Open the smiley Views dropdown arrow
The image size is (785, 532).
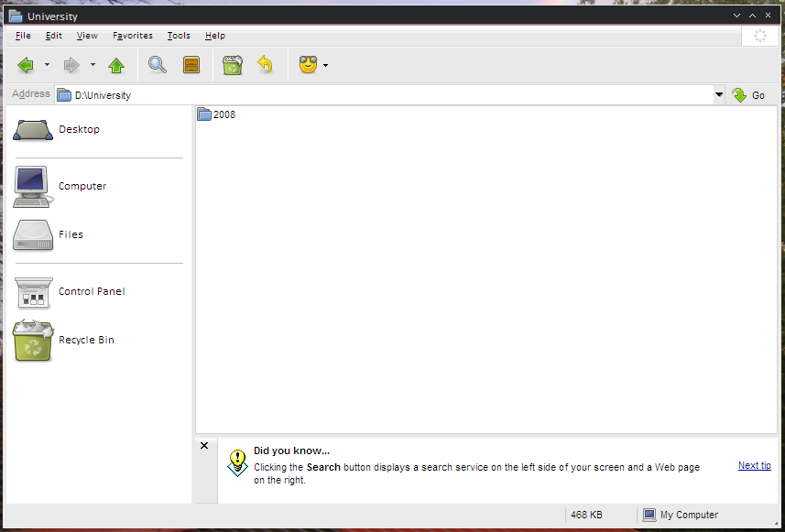(x=325, y=66)
